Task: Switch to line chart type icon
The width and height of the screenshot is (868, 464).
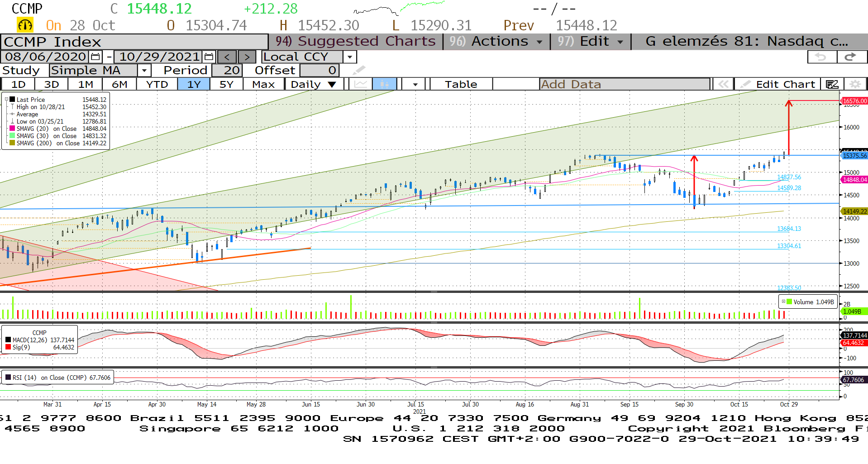Action: pyautogui.click(x=361, y=84)
